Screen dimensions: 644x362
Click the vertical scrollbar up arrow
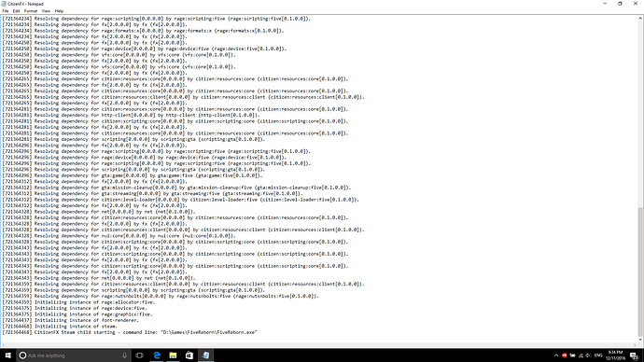640,18
